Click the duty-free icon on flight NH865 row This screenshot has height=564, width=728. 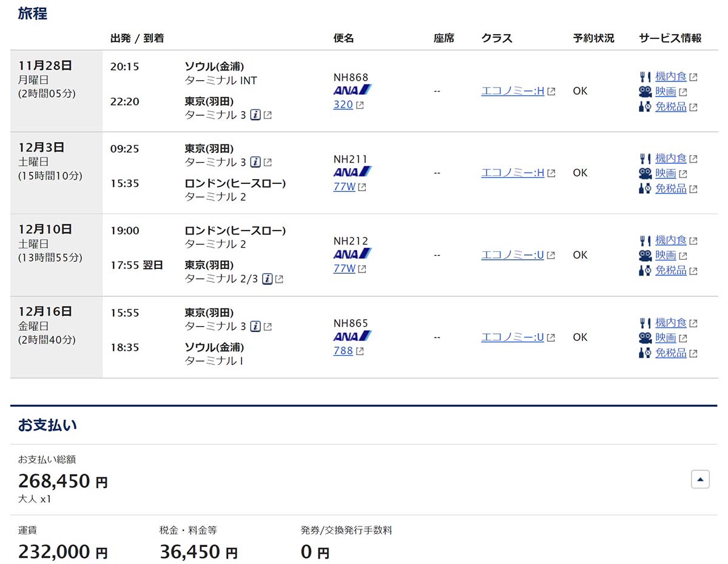pos(645,353)
